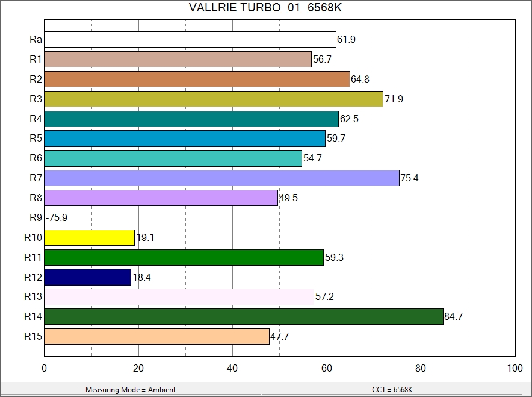Select the periwinkle R7 bar
Screen dimensions: 532x397
click(x=221, y=178)
